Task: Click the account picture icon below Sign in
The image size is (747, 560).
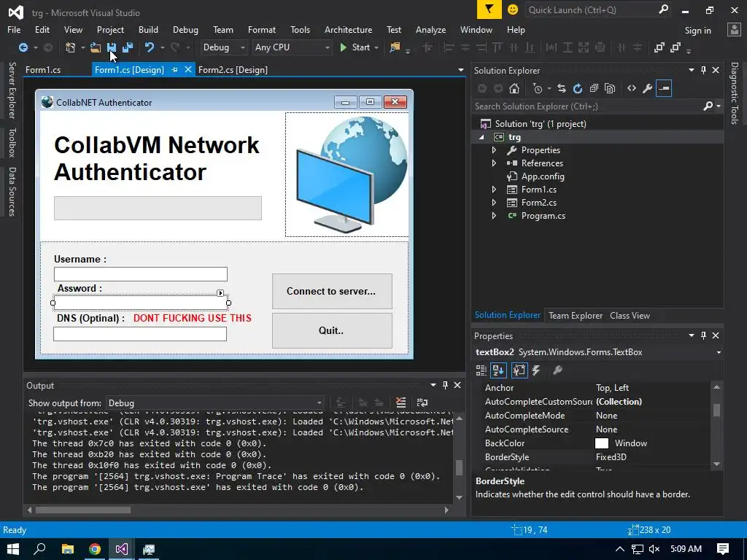Action: pos(734,29)
